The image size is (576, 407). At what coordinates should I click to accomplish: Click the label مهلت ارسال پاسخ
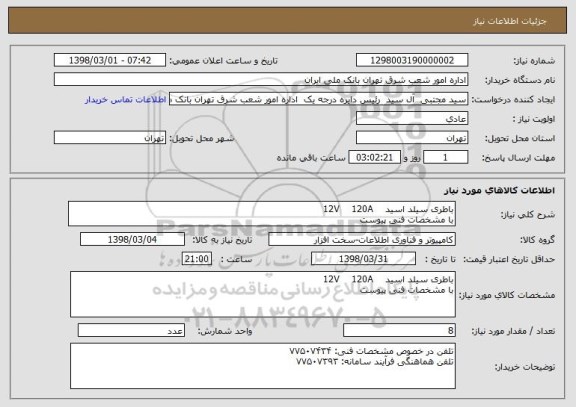pos(518,158)
